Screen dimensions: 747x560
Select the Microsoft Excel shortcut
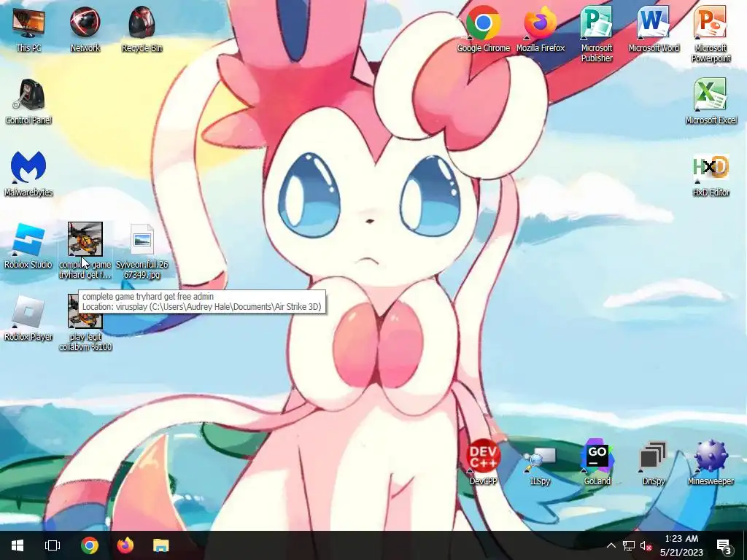pos(711,101)
